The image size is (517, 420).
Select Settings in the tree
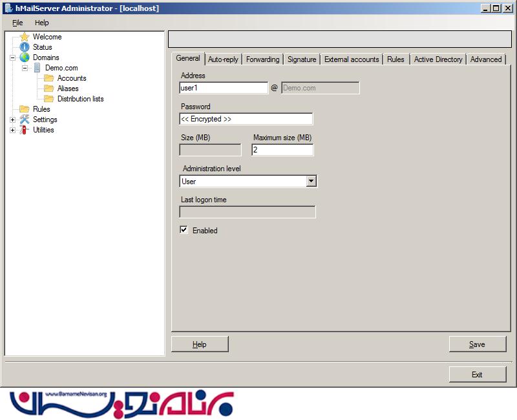point(45,120)
